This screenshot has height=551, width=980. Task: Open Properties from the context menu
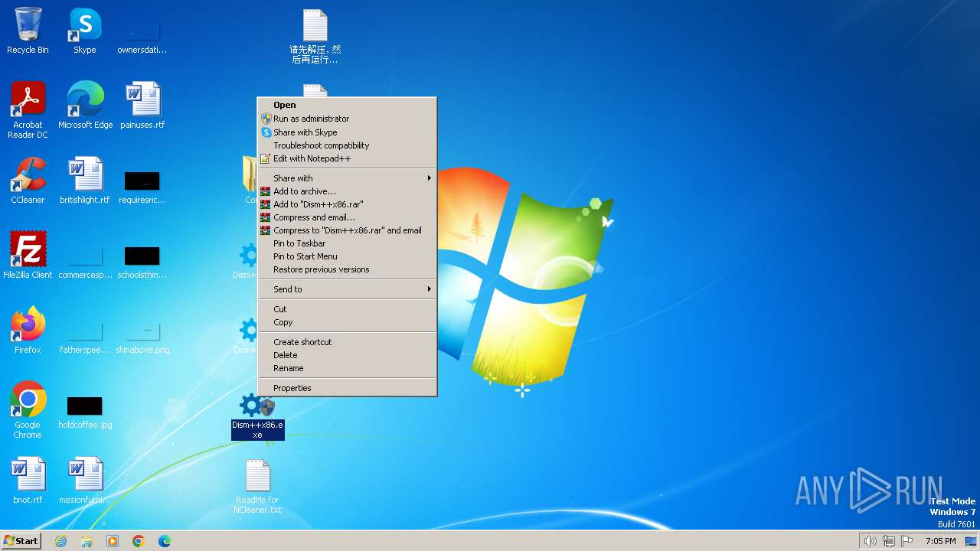347,388
